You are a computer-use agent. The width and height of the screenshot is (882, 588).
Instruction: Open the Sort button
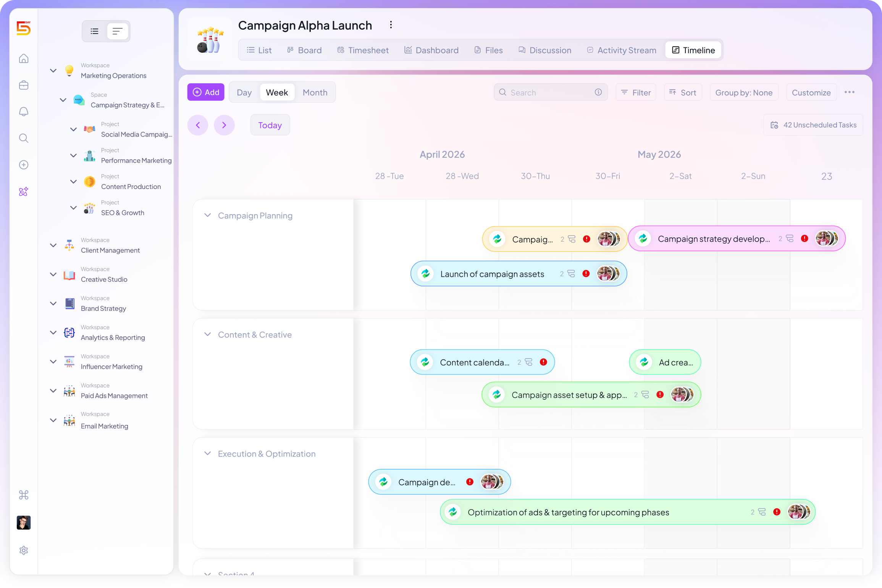point(683,92)
